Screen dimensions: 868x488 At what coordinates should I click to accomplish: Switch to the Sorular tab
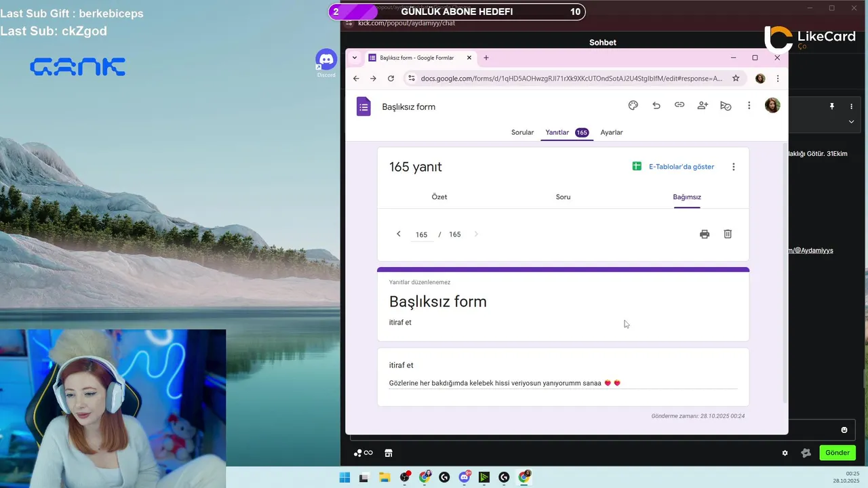click(x=523, y=132)
